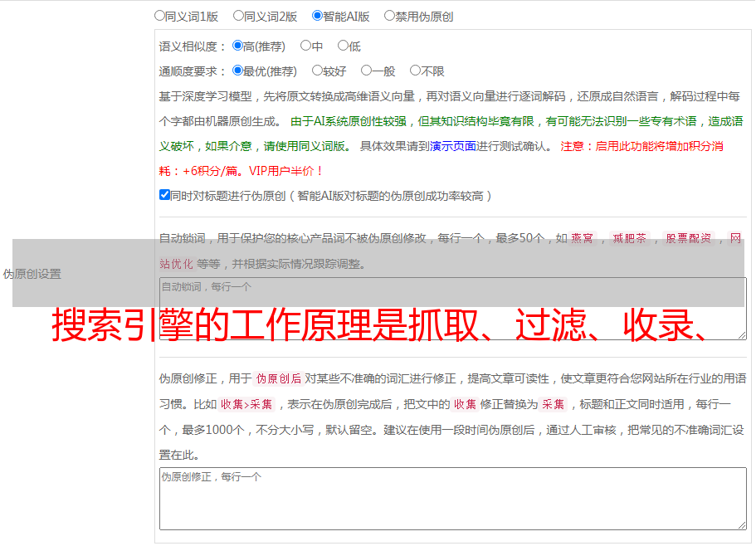Set 语义相似度 to 高(推荐)
The width and height of the screenshot is (756, 546).
(x=237, y=46)
